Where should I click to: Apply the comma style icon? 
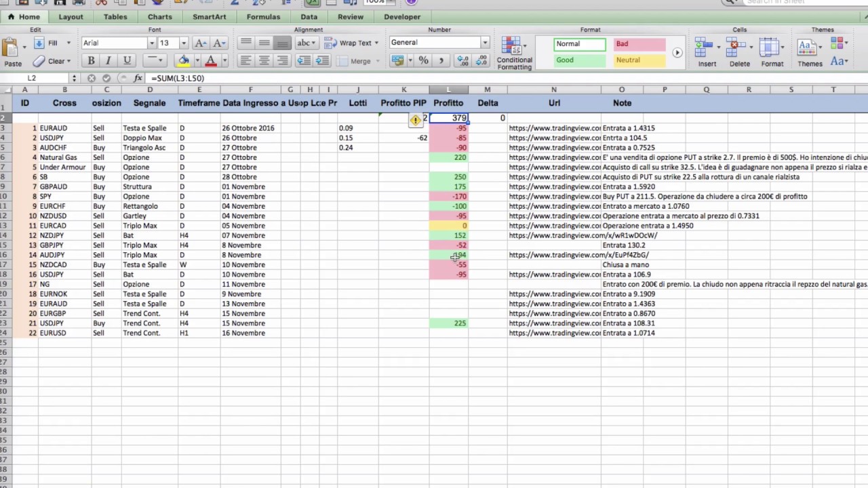[441, 60]
